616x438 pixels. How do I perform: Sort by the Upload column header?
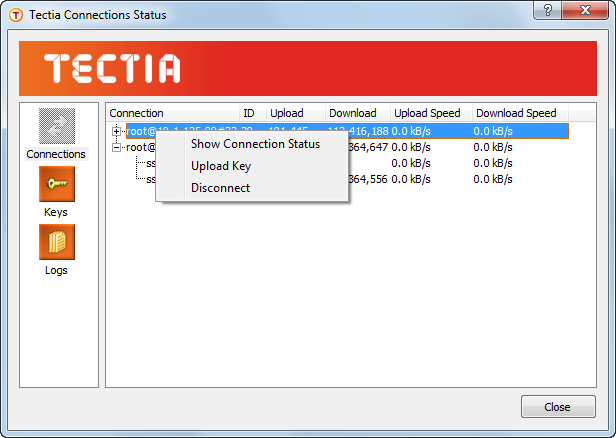[x=296, y=113]
